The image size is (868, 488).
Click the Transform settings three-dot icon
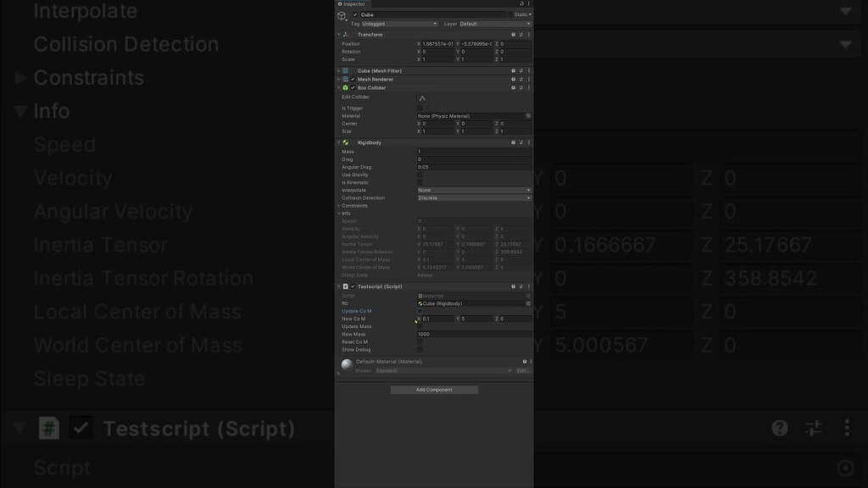coord(528,34)
